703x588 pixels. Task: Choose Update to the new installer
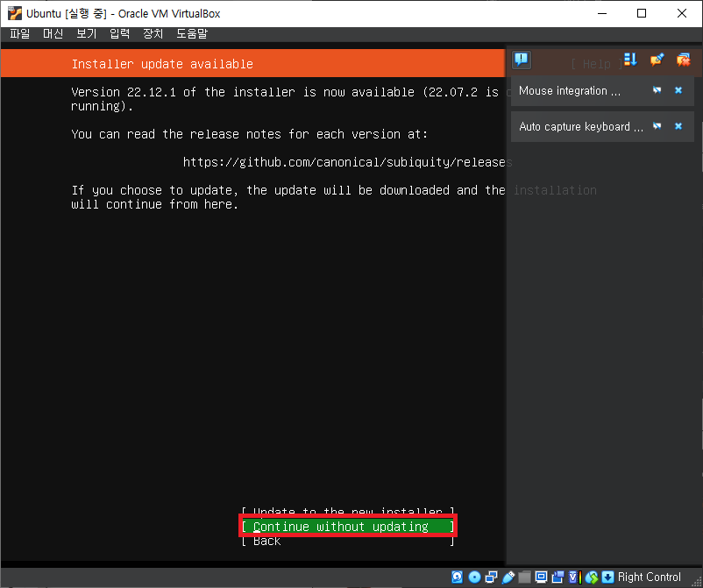click(x=348, y=512)
